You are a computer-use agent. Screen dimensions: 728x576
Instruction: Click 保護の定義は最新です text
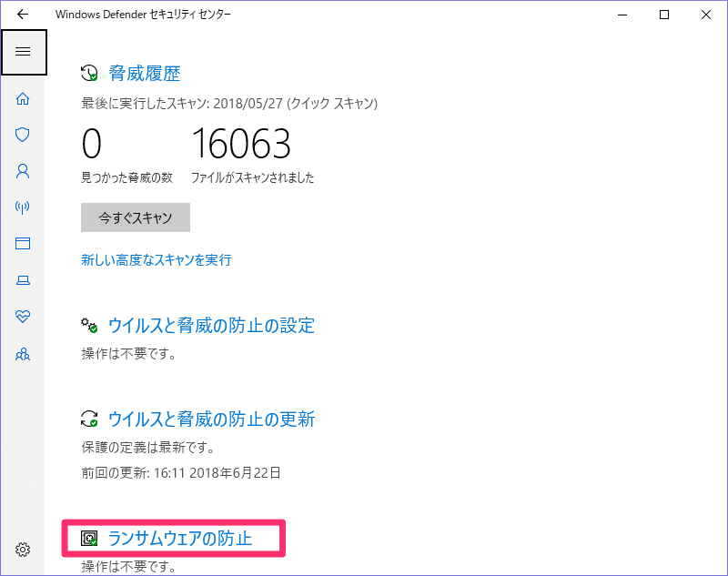[148, 448]
